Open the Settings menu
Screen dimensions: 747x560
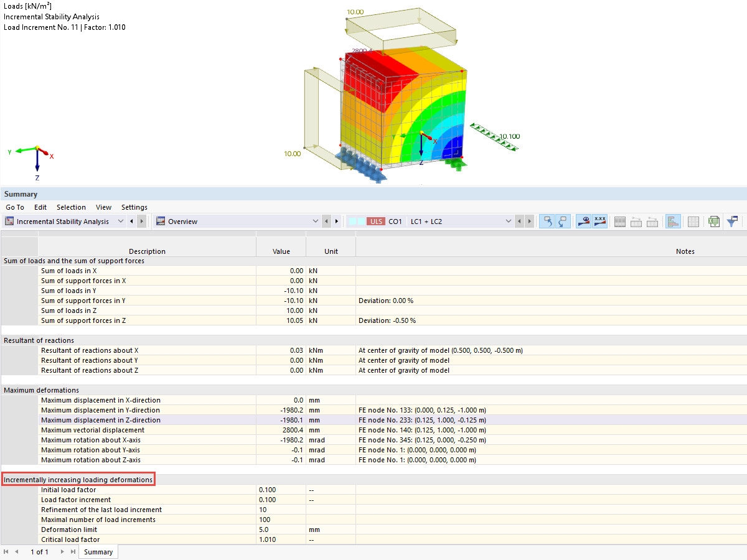point(134,207)
